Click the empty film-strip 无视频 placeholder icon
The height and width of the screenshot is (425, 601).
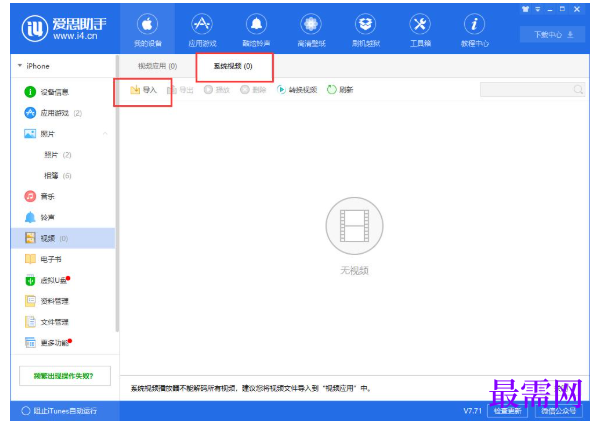tap(355, 226)
